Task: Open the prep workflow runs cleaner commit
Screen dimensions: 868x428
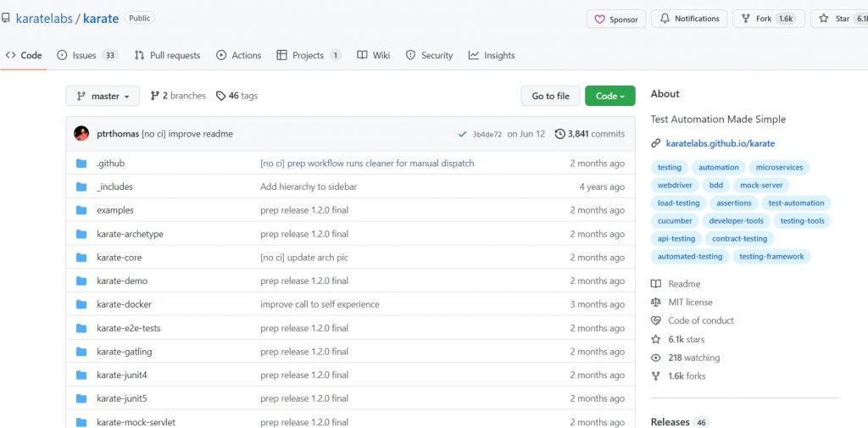Action: 367,164
